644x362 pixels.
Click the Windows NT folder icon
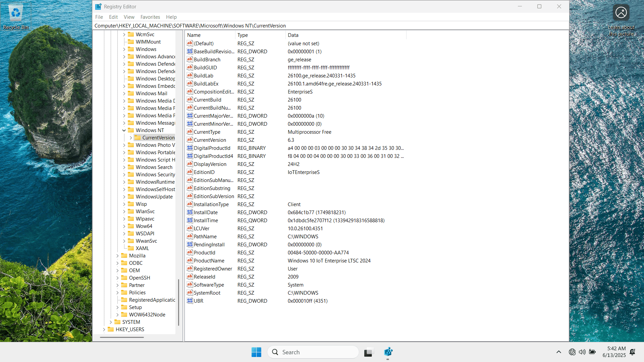(x=131, y=130)
